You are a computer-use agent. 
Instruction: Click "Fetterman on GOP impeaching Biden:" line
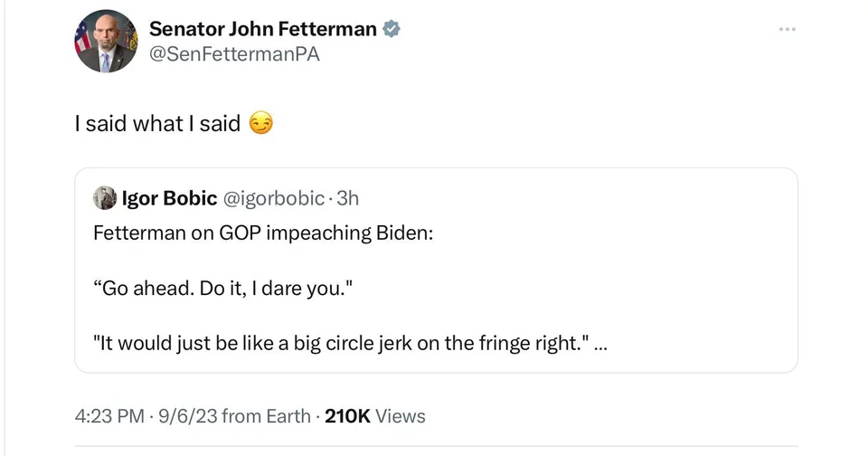[263, 233]
